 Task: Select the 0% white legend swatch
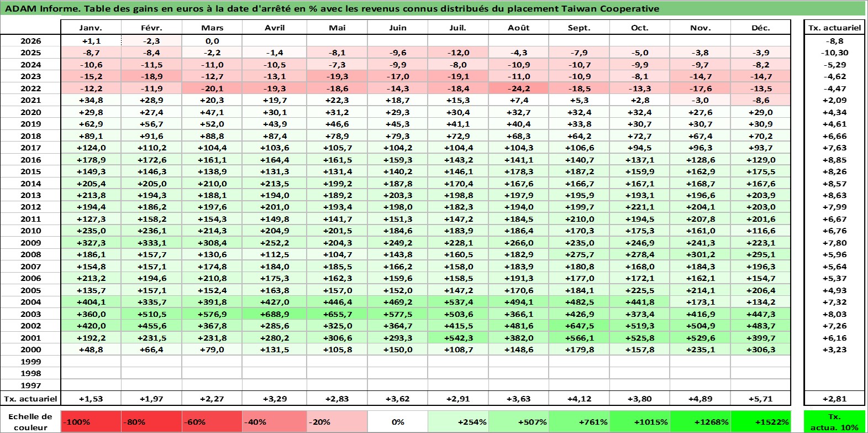click(397, 421)
